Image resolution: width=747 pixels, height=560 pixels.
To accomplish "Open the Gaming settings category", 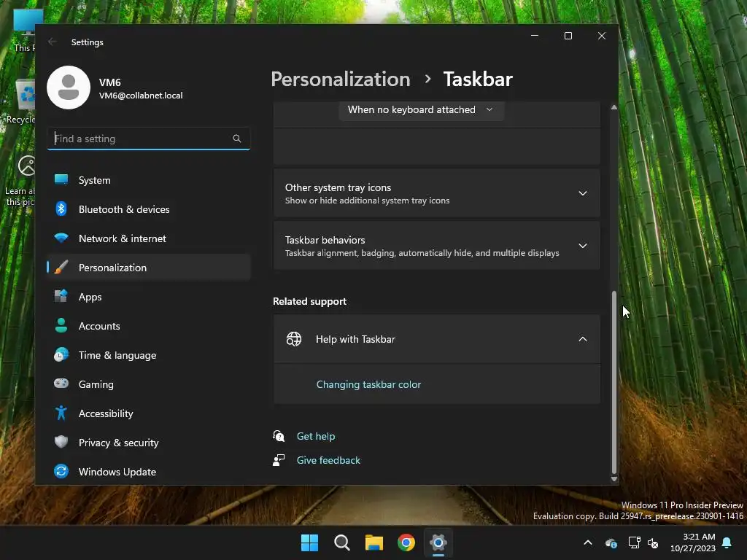I will [x=149, y=384].
